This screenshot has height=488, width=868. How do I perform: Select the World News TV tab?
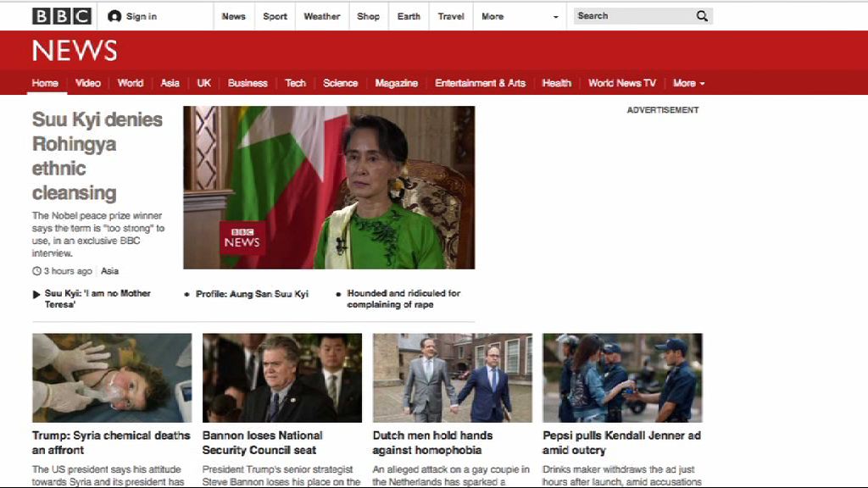(x=621, y=83)
